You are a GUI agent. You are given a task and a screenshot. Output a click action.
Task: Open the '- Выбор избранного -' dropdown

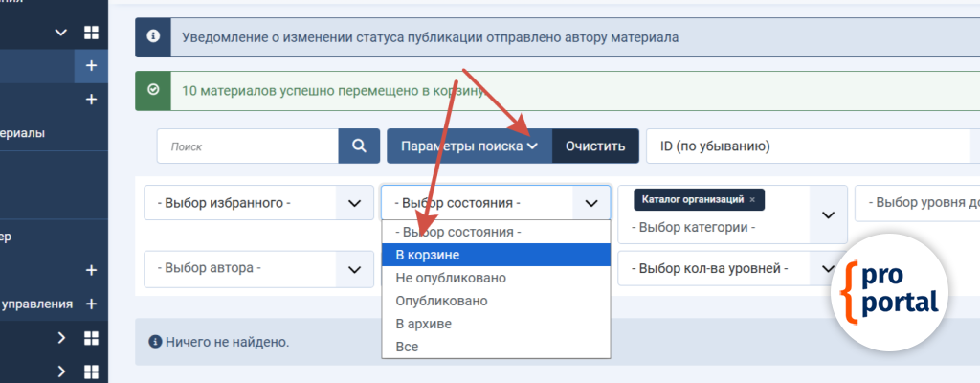pyautogui.click(x=257, y=203)
